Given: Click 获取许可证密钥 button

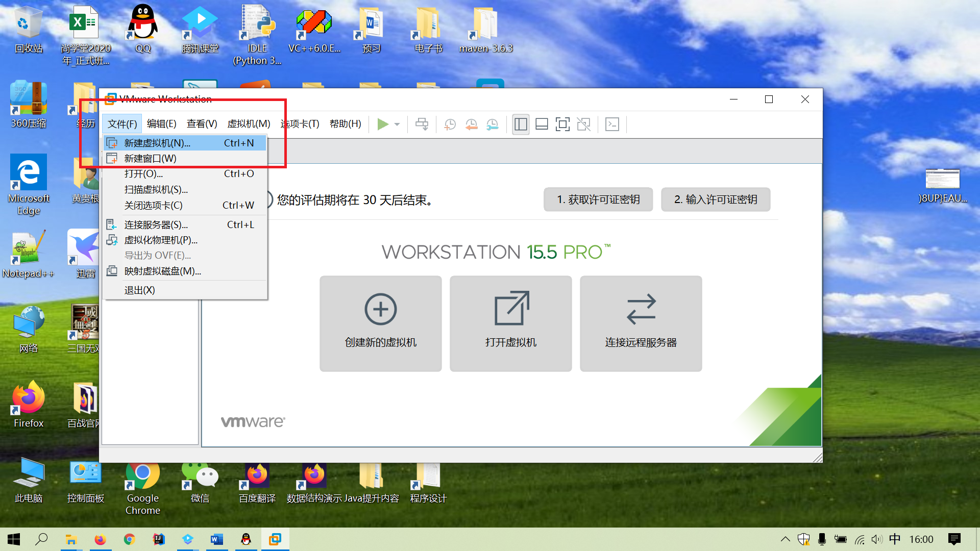Looking at the screenshot, I should point(597,199).
